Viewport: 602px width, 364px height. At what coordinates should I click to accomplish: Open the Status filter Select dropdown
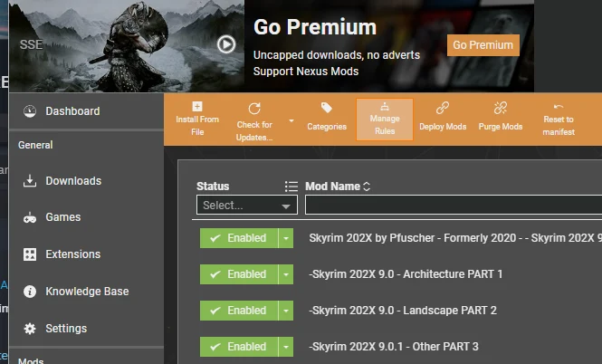tap(247, 206)
